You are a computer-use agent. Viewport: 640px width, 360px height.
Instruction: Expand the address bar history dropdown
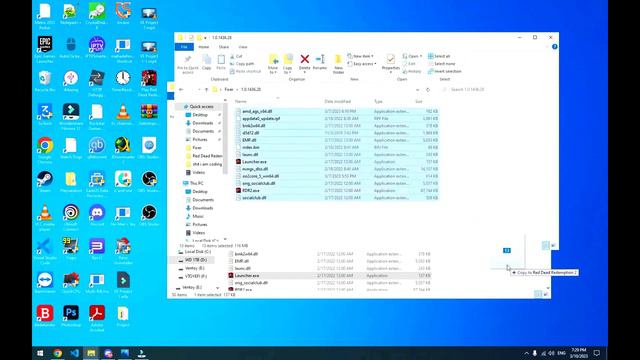point(417,89)
